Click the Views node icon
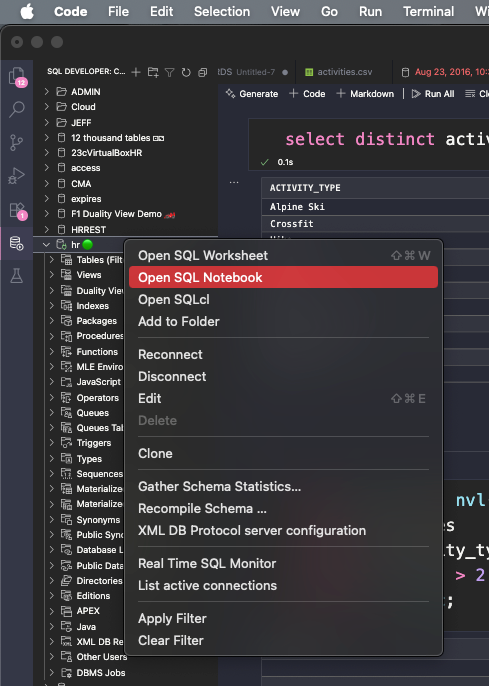This screenshot has width=489, height=686. 66,275
